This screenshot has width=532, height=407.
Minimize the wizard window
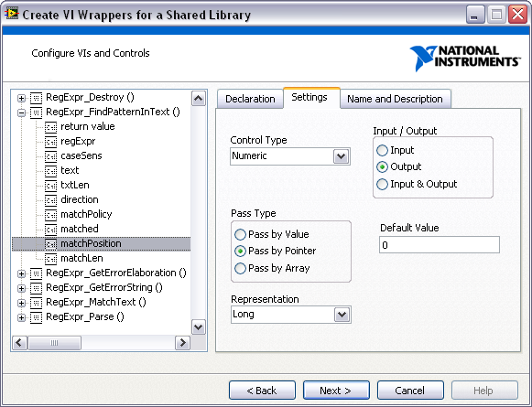(x=475, y=15)
